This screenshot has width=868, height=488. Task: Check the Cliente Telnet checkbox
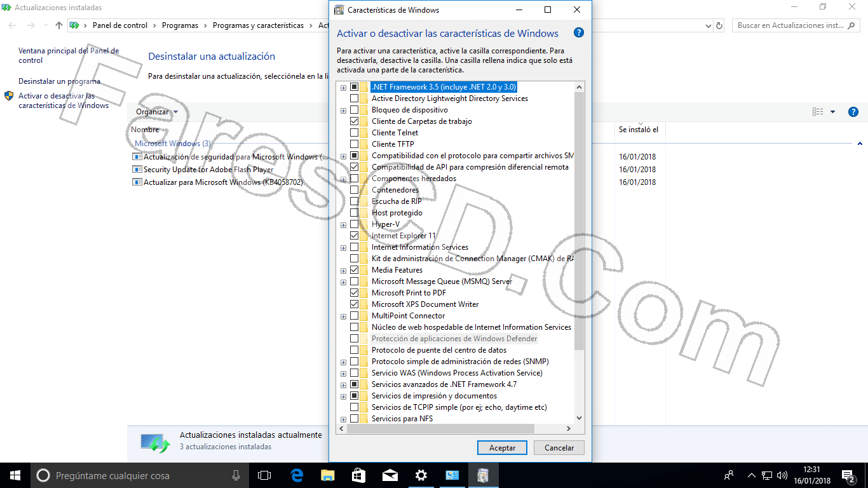pos(354,133)
